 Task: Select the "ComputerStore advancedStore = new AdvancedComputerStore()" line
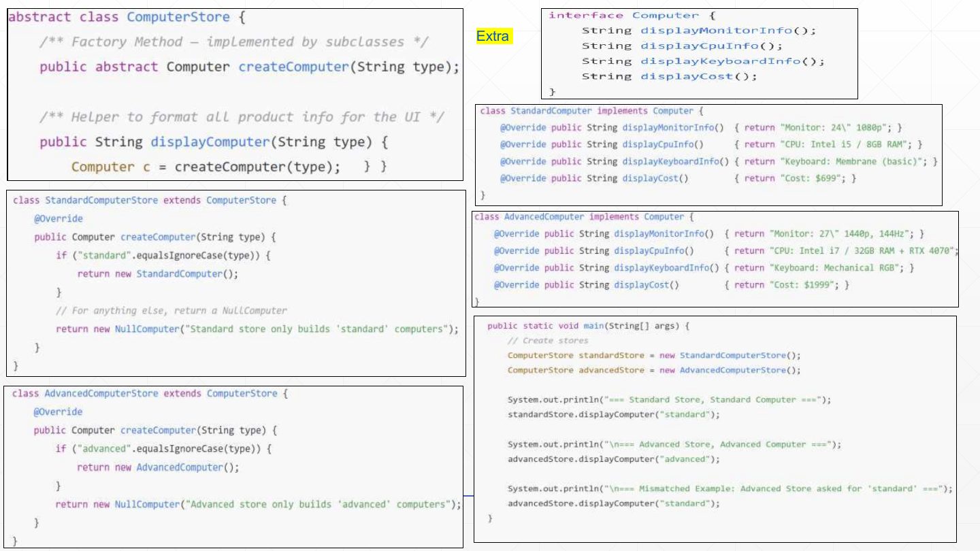pos(654,371)
